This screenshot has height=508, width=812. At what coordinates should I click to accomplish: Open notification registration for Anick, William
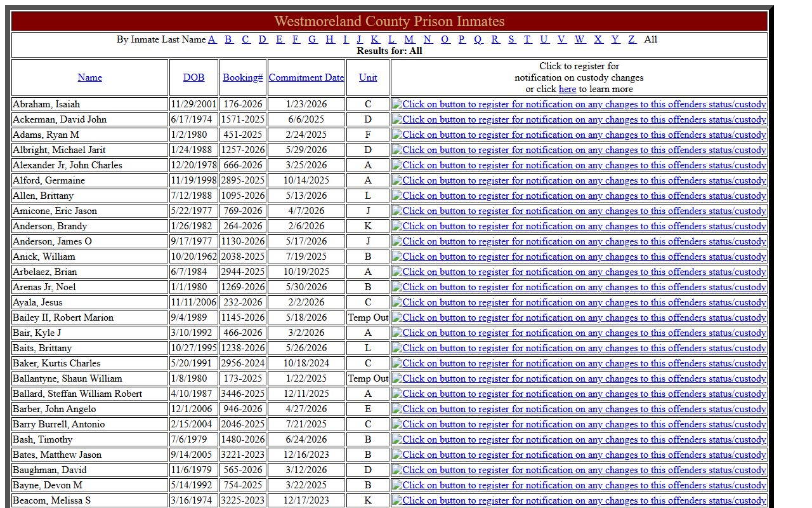click(579, 257)
